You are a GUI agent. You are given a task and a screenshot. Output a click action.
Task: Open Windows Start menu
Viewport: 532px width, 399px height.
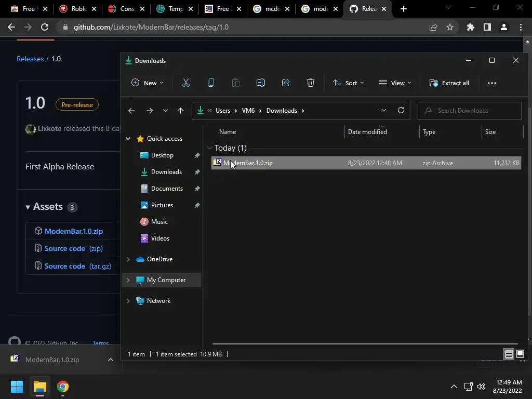tap(17, 387)
